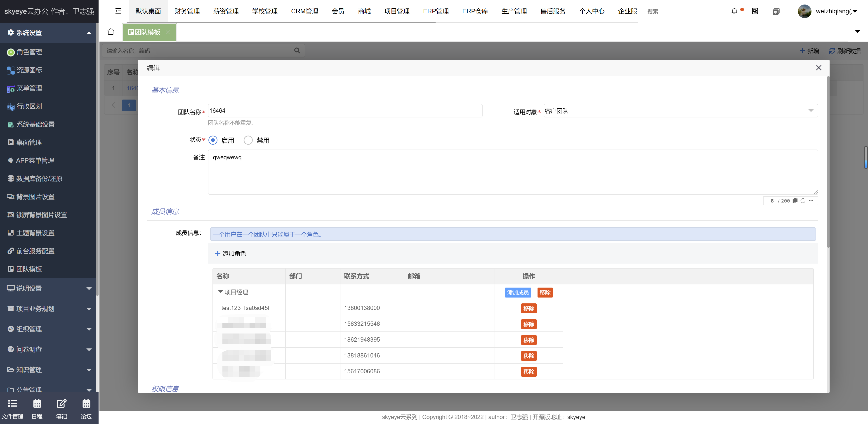Select the 启用 status radio button

213,140
